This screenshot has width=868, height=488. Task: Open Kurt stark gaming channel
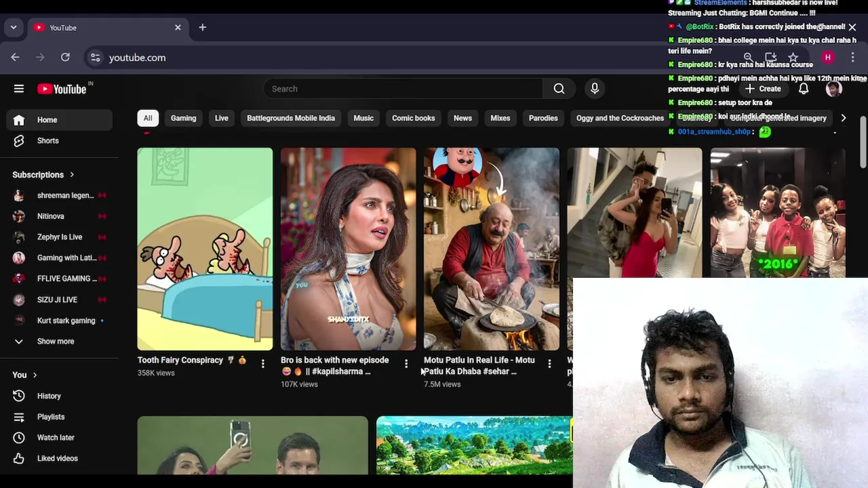tap(60, 321)
